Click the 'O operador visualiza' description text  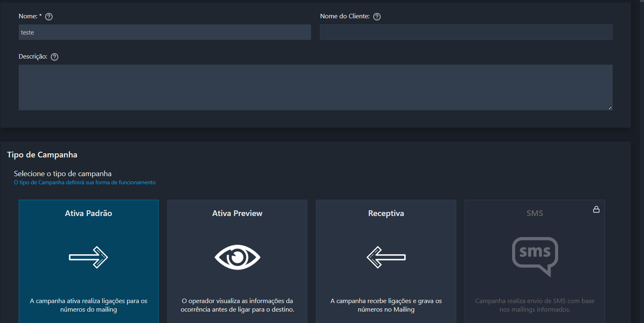(x=237, y=305)
